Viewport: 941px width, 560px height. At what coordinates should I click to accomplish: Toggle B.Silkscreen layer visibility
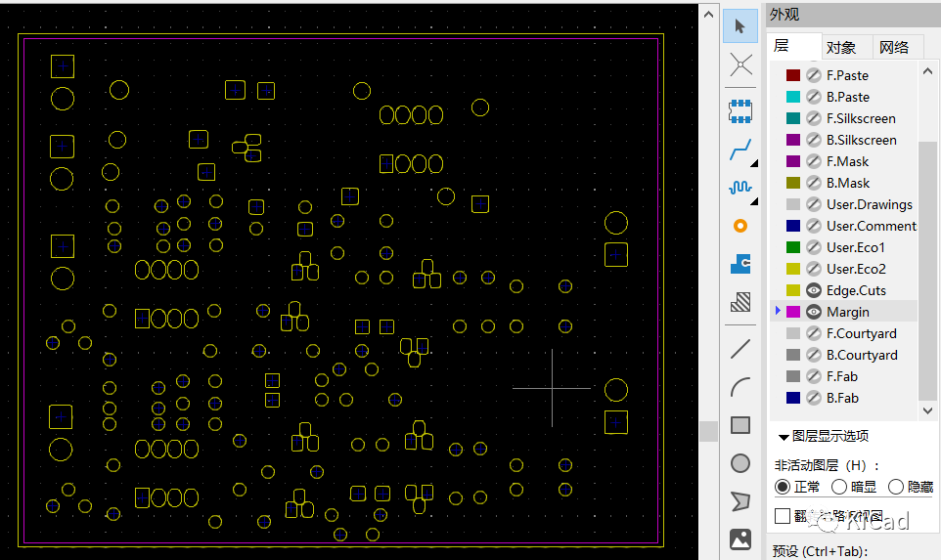click(814, 140)
